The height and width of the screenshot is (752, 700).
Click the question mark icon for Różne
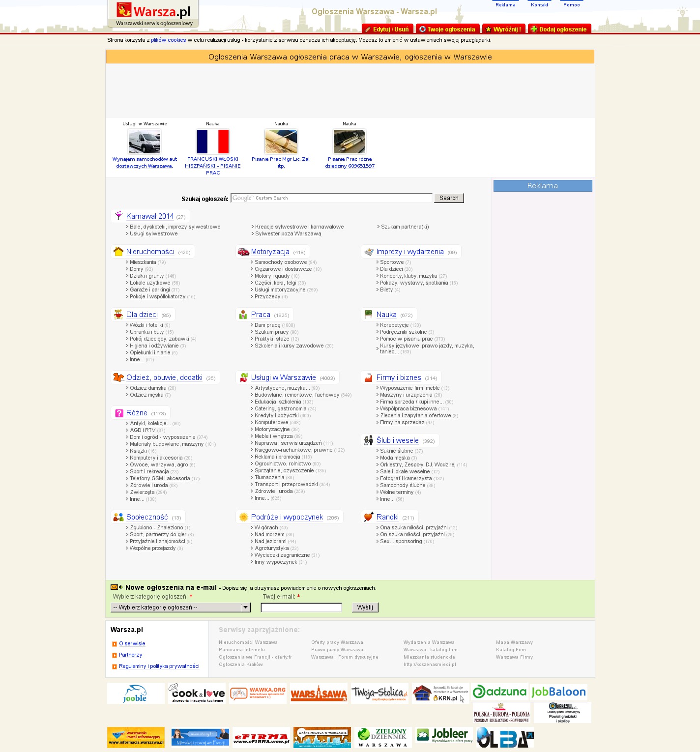click(118, 413)
